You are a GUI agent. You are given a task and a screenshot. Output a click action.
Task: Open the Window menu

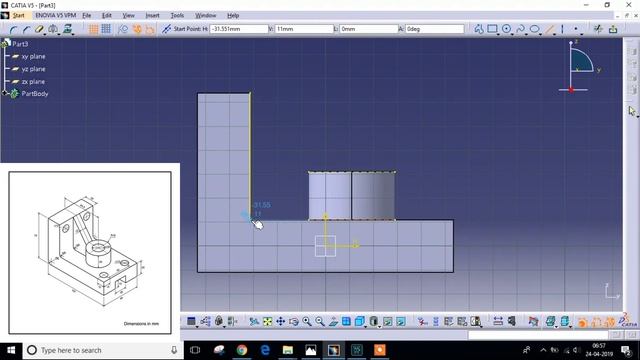pos(205,16)
